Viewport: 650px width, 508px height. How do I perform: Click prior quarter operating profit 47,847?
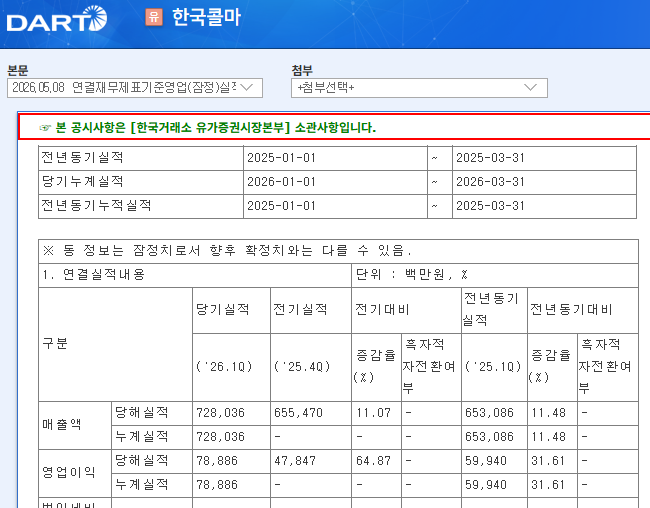click(295, 461)
